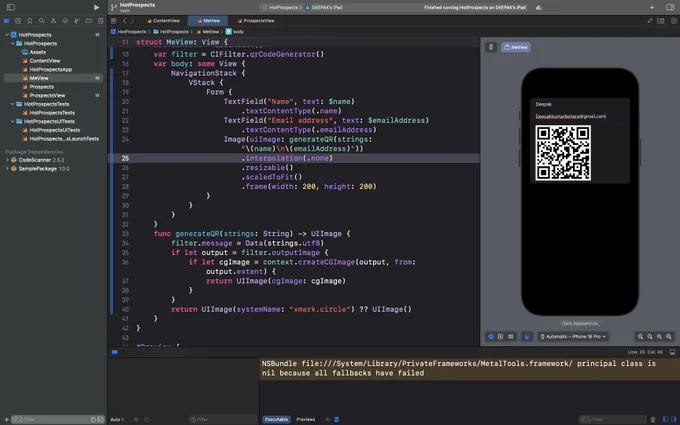Open the Report navigator
Screen dimensions: 680x425
[x=101, y=21]
